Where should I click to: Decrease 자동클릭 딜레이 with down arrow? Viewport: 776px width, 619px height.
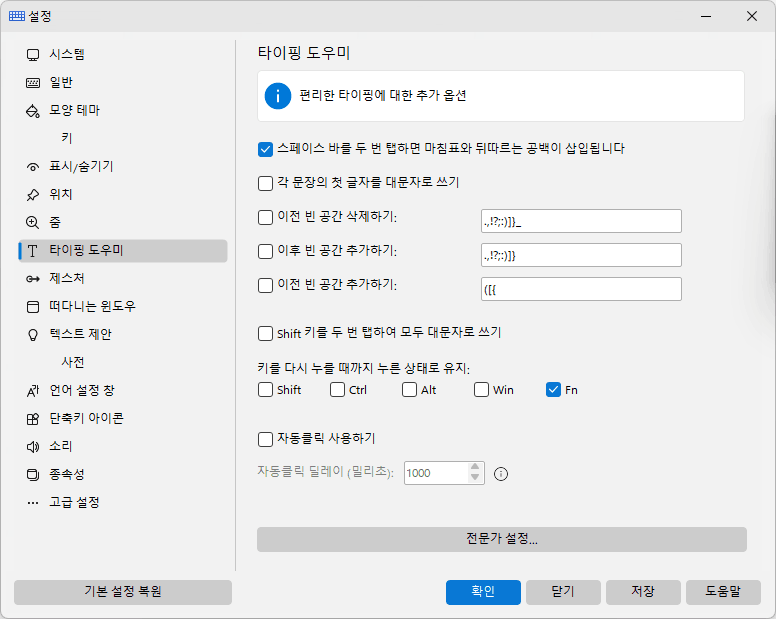tap(475, 477)
